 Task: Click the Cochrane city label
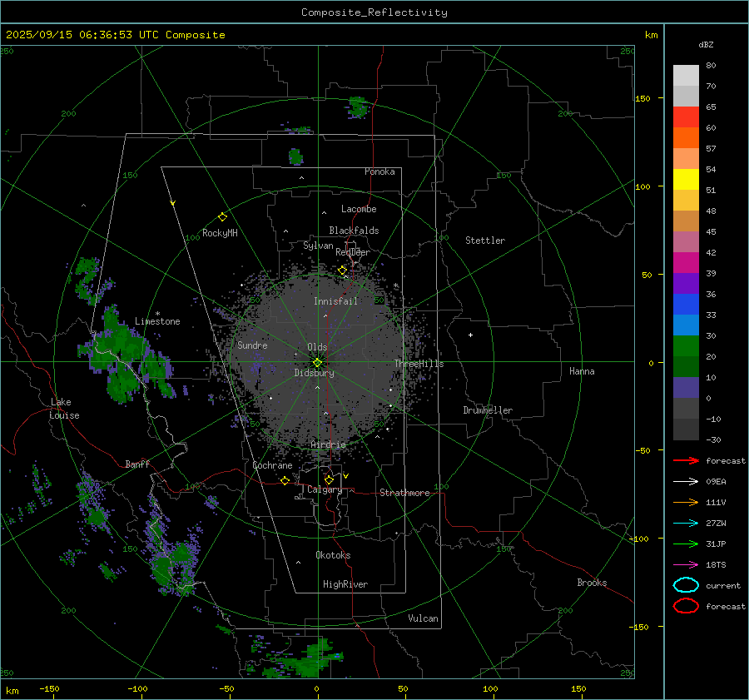point(272,465)
